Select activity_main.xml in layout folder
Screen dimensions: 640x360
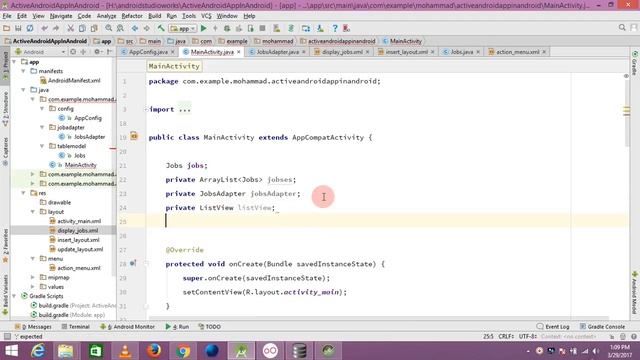(79, 221)
